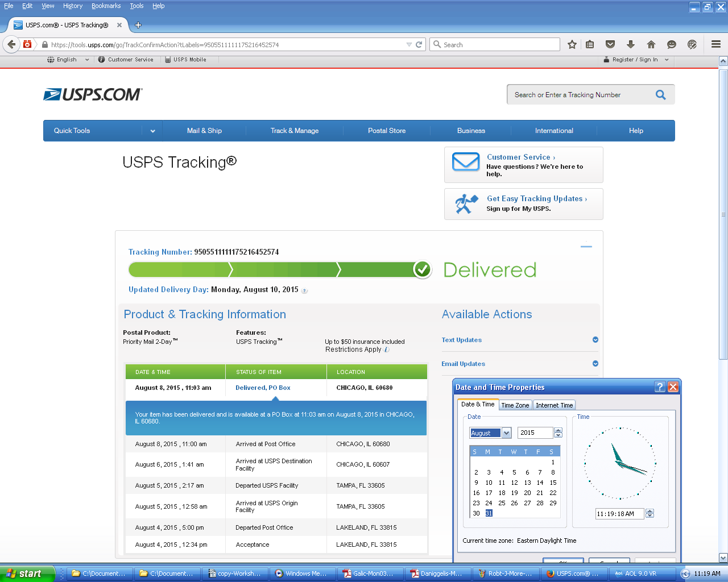The height and width of the screenshot is (582, 728).
Task: Expand the Email Updates section
Action: 595,364
